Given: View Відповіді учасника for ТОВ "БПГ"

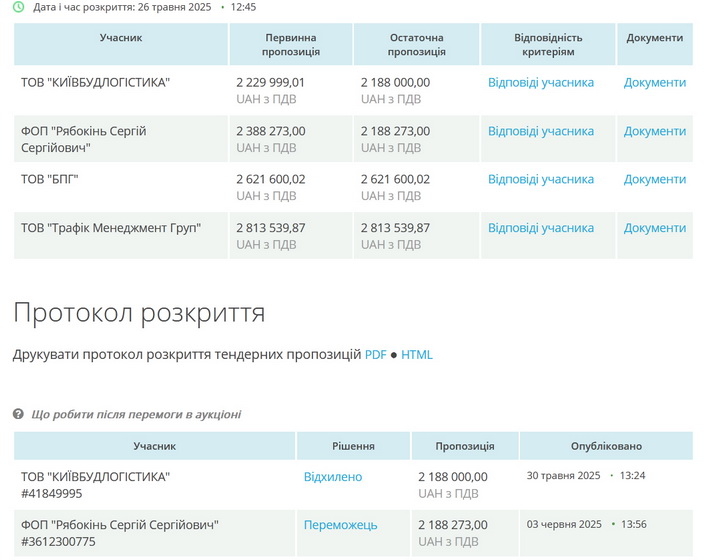Looking at the screenshot, I should point(540,179).
